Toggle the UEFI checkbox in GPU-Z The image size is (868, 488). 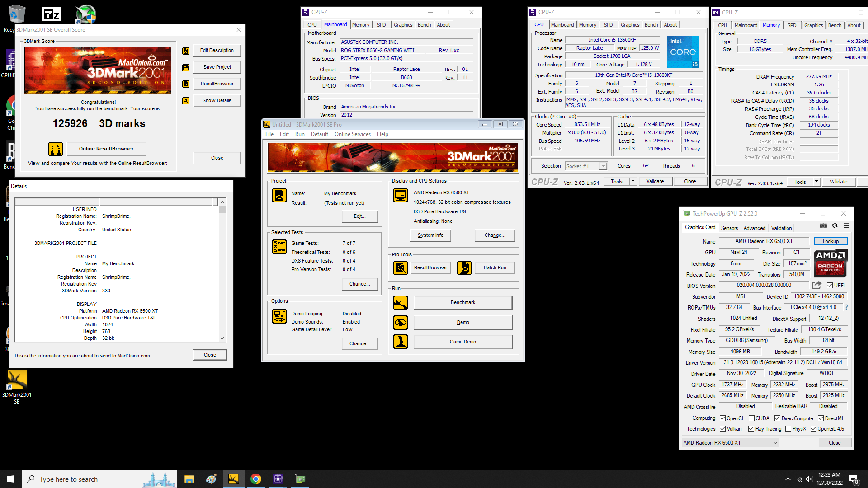click(830, 286)
